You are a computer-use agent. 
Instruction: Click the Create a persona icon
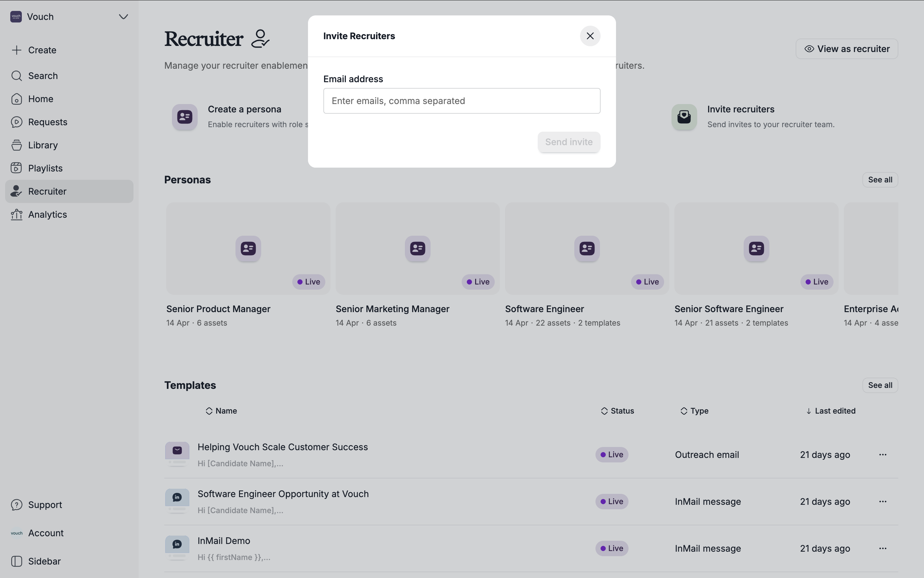[x=184, y=117]
